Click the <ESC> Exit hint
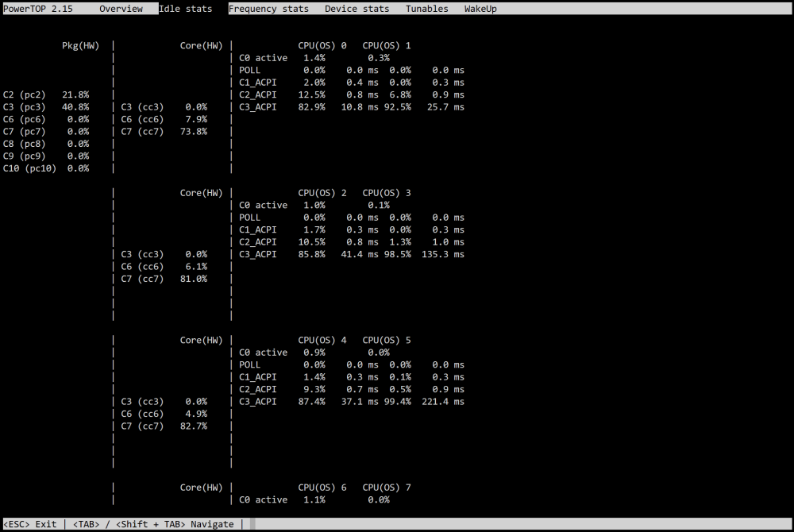 [x=30, y=524]
